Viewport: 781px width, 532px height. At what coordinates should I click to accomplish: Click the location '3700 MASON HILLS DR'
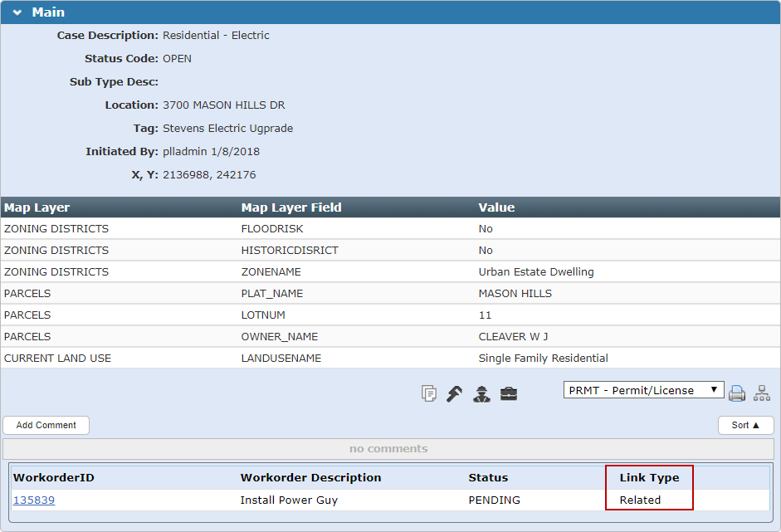click(224, 105)
